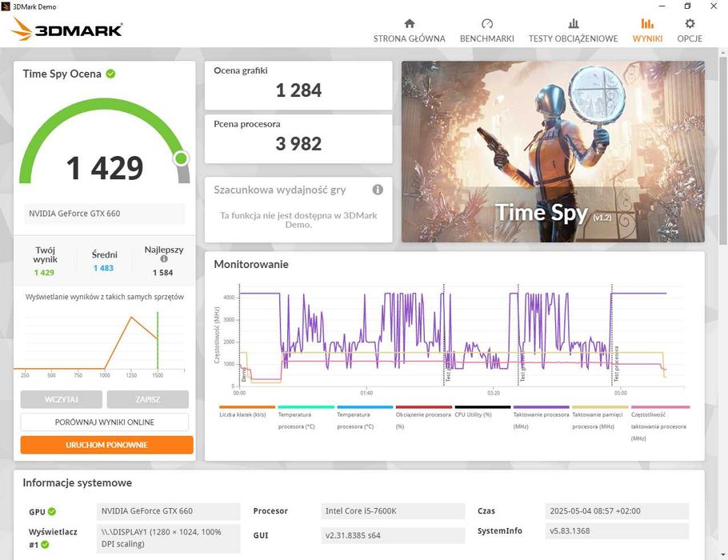Click the score distribution chart
This screenshot has height=560, width=728.
pos(99,342)
